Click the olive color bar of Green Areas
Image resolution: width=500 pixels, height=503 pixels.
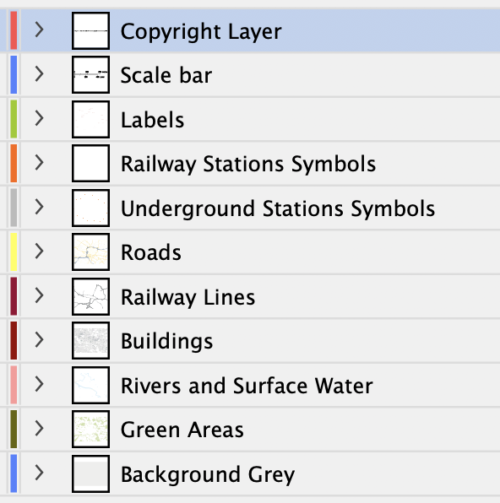[14, 429]
